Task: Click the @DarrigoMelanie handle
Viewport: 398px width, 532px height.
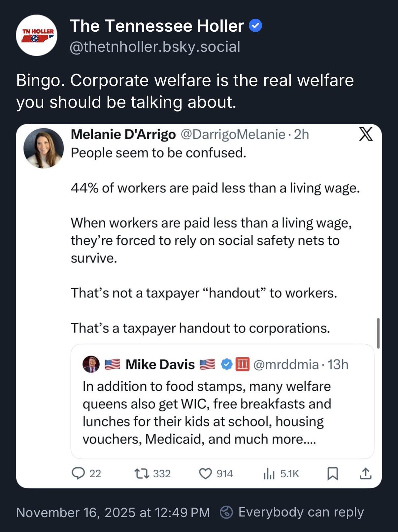Action: [x=233, y=134]
